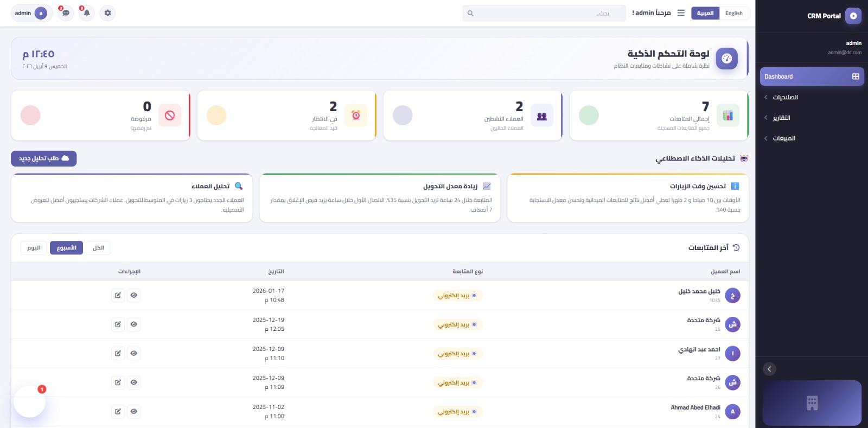Click the pending alarm clock icon

[x=356, y=115]
